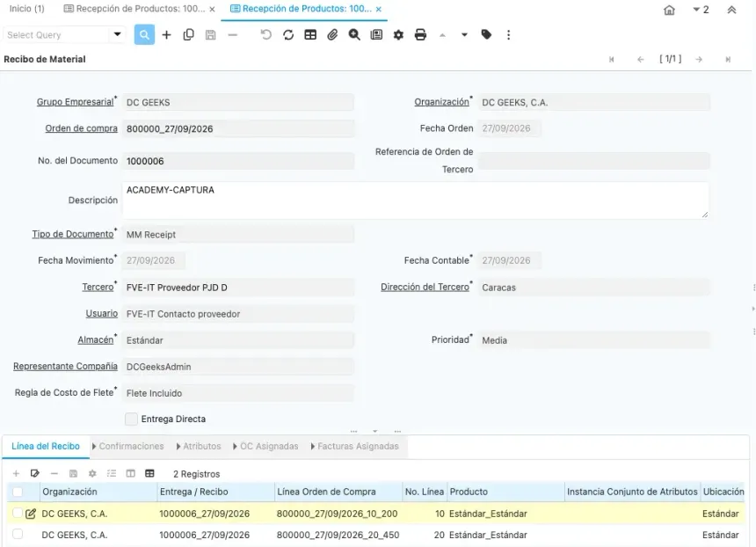Check the select-all rows header checkbox
This screenshot has height=547, width=756.
pyautogui.click(x=18, y=492)
